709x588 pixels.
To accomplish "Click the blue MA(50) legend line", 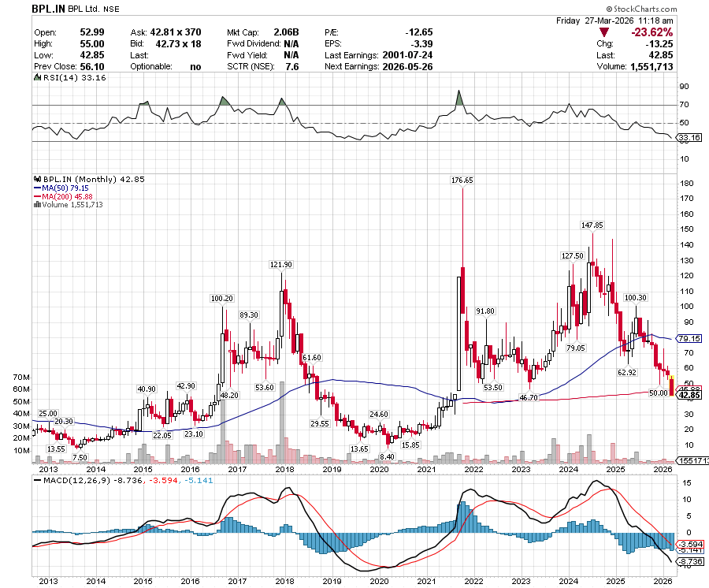I will point(38,188).
